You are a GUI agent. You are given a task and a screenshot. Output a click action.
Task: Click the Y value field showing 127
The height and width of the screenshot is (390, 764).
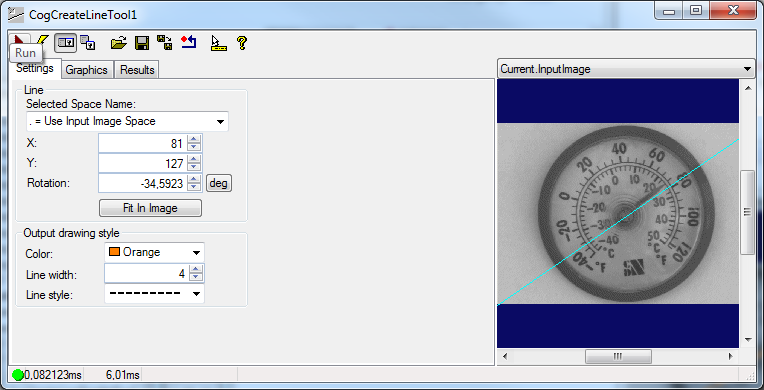coord(143,163)
